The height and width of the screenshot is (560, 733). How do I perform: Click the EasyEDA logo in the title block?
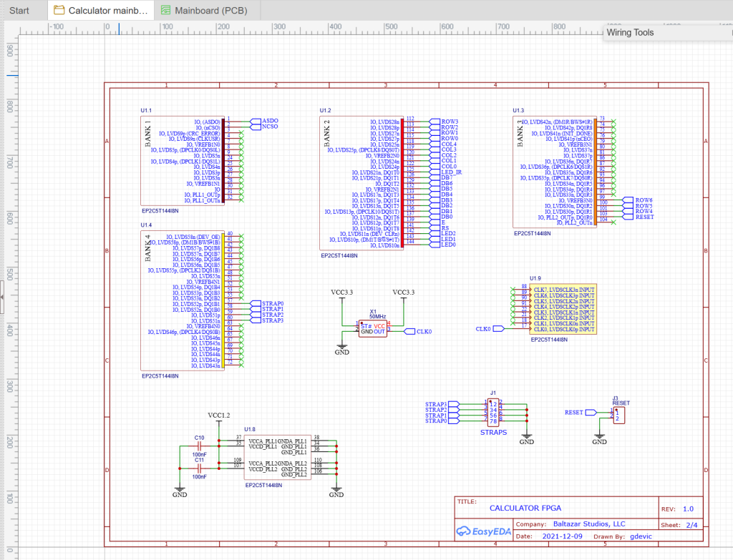click(x=482, y=531)
